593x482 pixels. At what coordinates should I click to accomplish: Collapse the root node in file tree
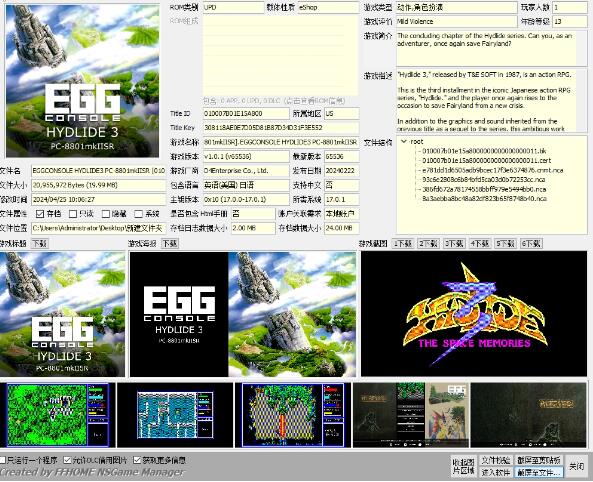click(x=404, y=141)
